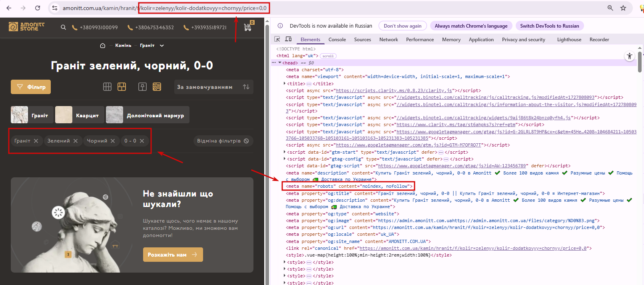Screen dimensions: 644x285
Task: Switch to the Sources tab
Action: (363, 39)
